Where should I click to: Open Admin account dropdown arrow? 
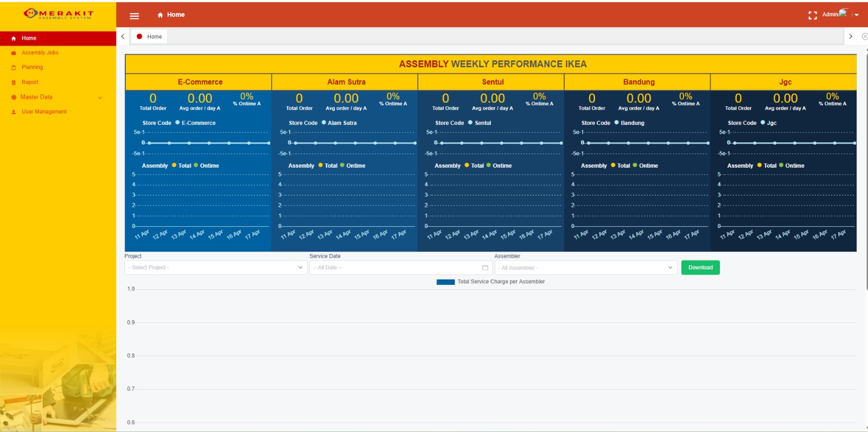coord(857,15)
